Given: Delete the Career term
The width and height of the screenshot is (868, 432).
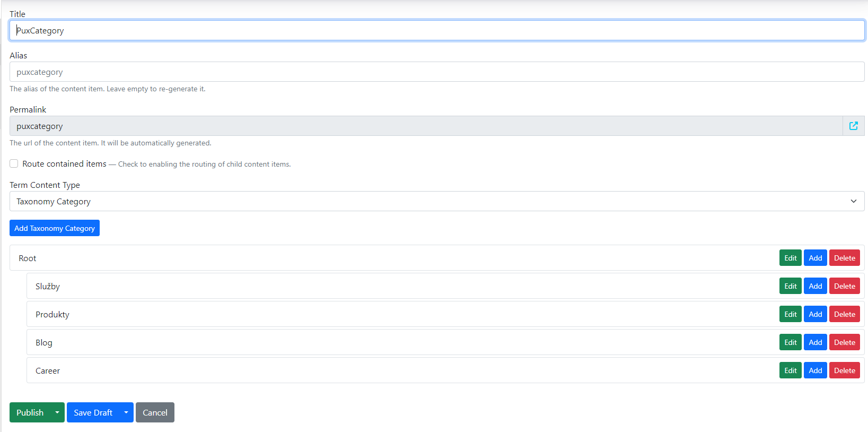Looking at the screenshot, I should 844,370.
